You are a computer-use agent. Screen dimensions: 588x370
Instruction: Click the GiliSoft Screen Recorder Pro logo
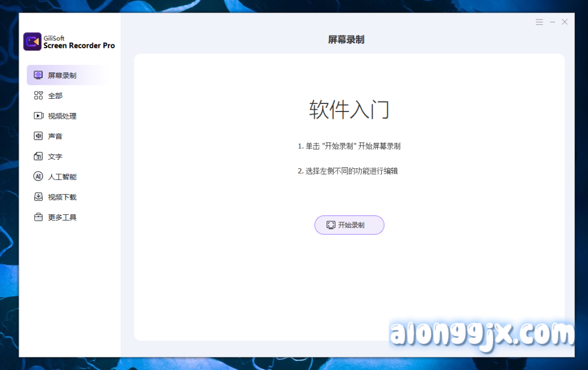tap(33, 42)
